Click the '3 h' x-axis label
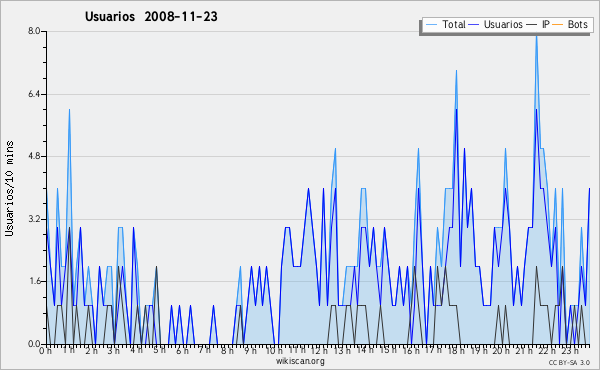 [114, 351]
